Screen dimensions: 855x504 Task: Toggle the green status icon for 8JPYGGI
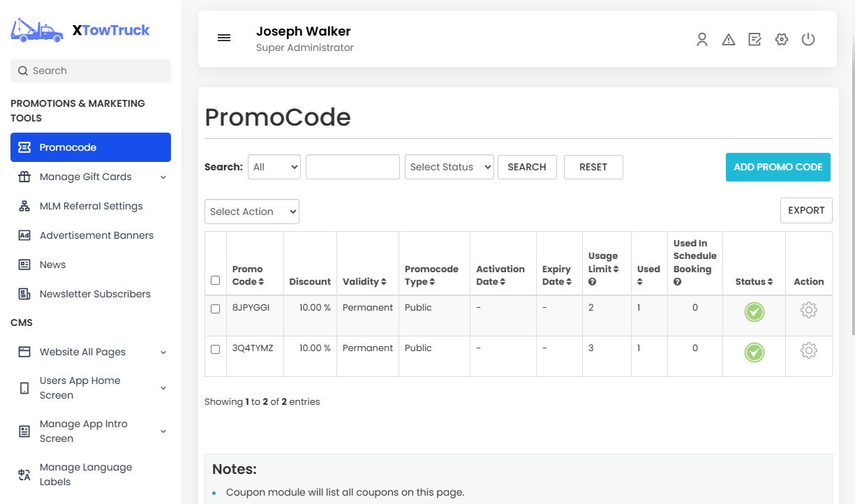click(x=754, y=313)
